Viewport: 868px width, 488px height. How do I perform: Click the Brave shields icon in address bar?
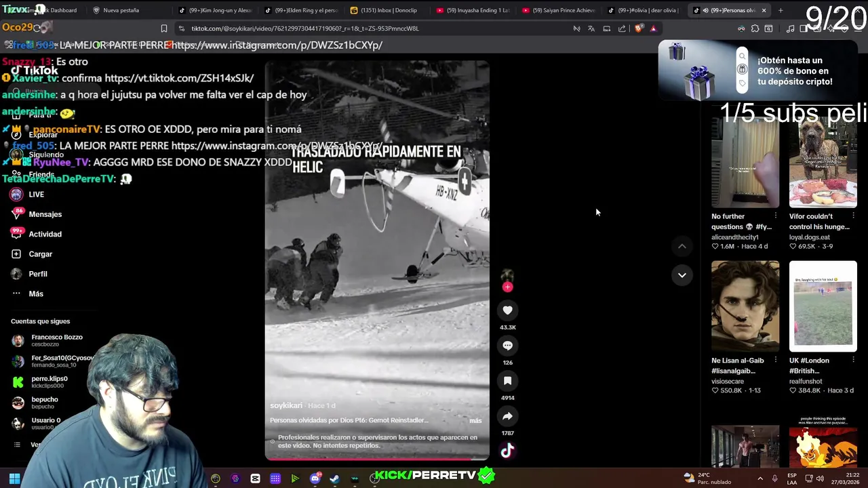click(639, 28)
